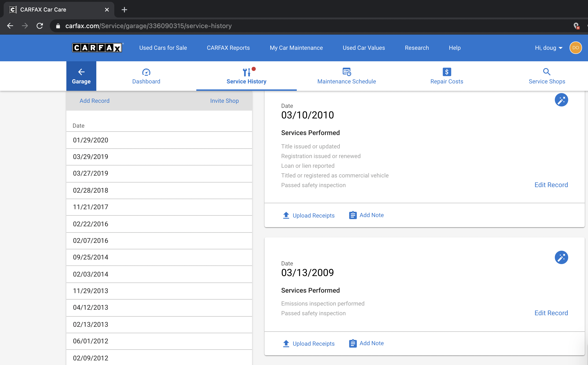Image resolution: width=588 pixels, height=365 pixels.
Task: Open the Help menu
Action: 455,48
